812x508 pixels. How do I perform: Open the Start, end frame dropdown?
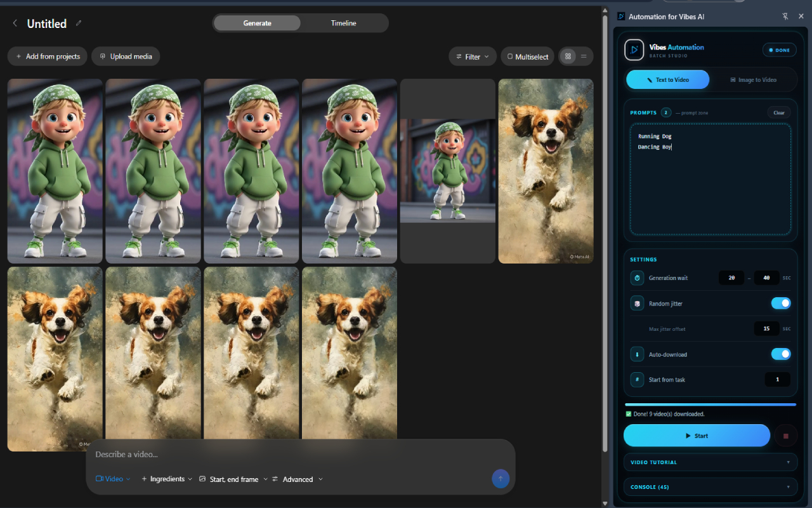pos(233,479)
